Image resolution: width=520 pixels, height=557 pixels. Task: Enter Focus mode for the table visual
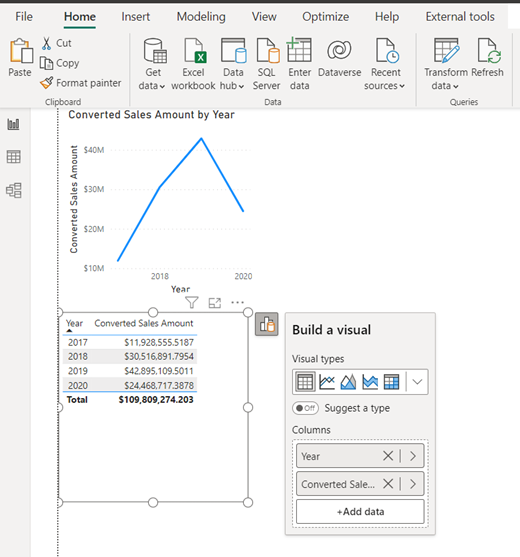pyautogui.click(x=215, y=303)
